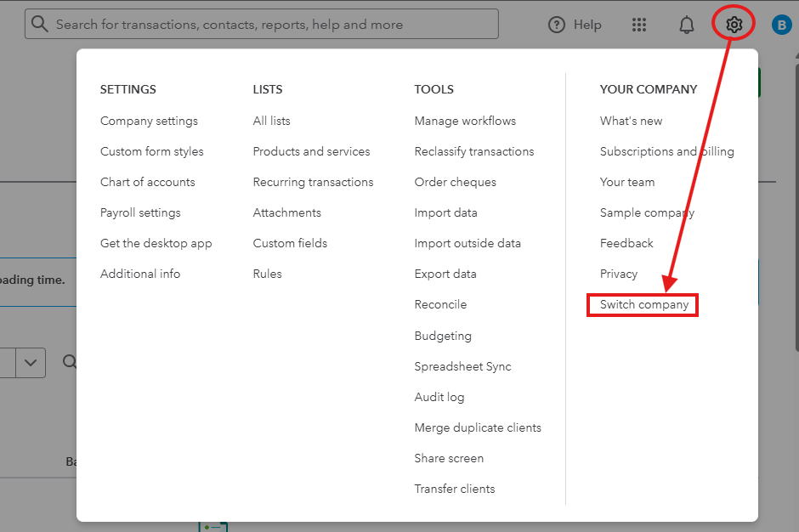Click Manage workflows

point(465,121)
